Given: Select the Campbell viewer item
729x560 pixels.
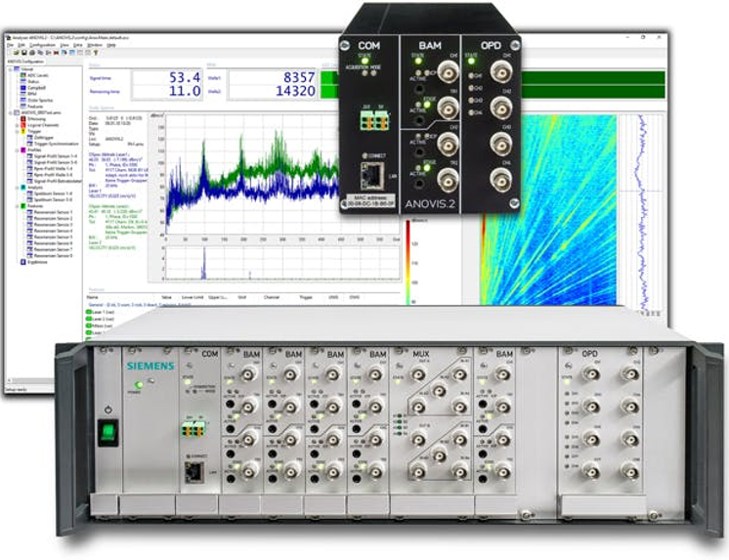Looking at the screenshot, I should (36, 87).
